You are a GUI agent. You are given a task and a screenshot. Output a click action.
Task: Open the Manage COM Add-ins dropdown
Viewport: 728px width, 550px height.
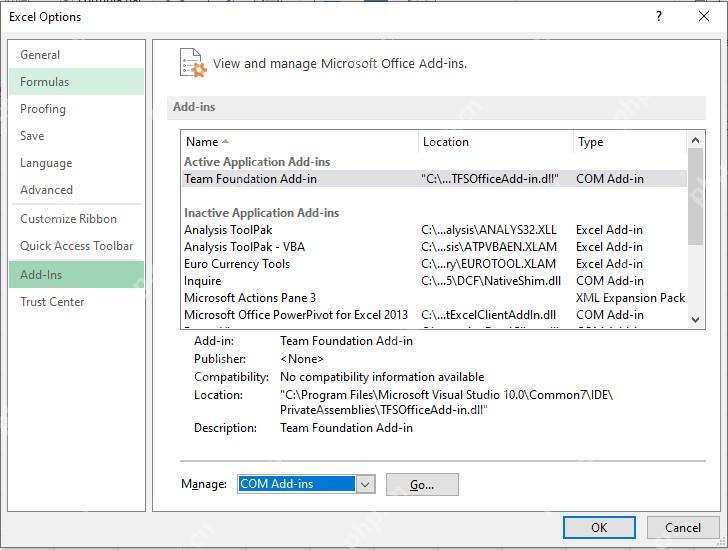click(x=306, y=484)
